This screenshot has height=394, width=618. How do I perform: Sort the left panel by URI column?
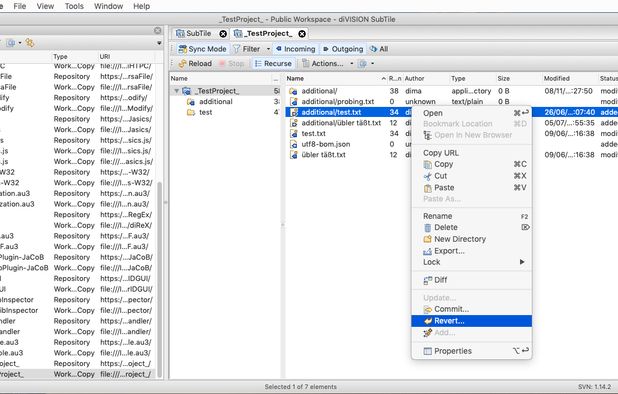tap(126, 57)
